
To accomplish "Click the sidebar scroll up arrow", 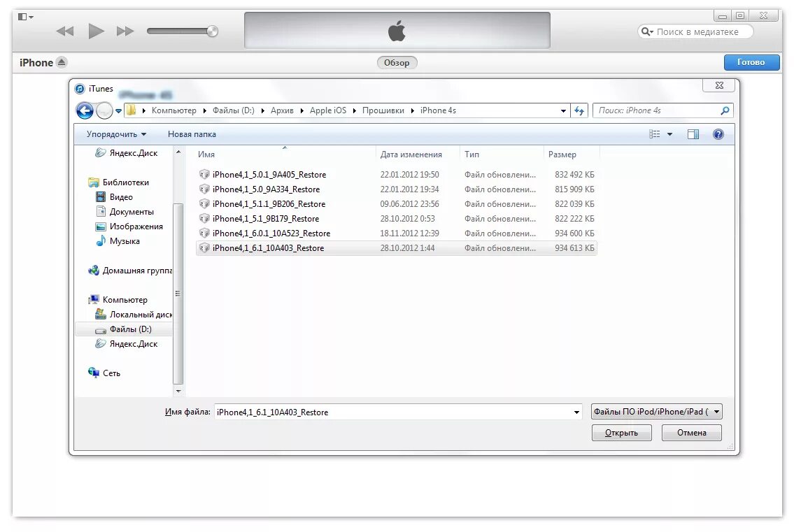I will click(x=178, y=152).
